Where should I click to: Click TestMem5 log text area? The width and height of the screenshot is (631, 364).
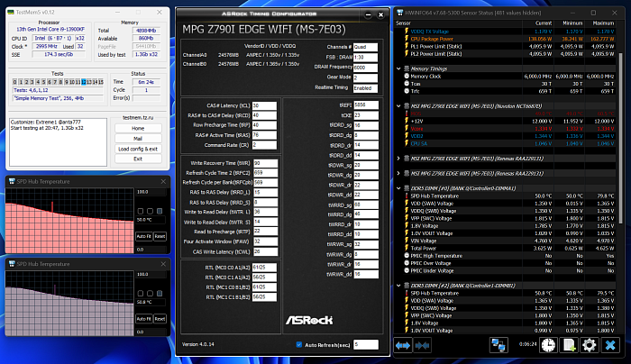(59, 142)
